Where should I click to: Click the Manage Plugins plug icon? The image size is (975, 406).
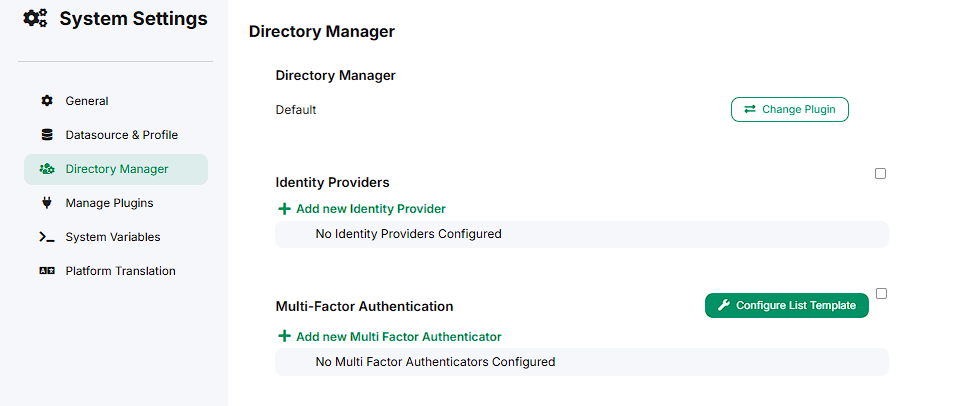click(47, 203)
